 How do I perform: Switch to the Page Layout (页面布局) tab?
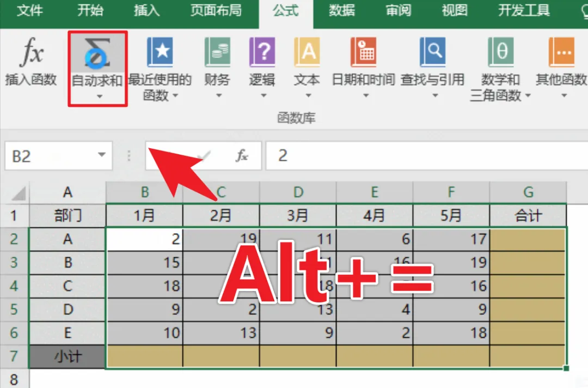(x=216, y=10)
